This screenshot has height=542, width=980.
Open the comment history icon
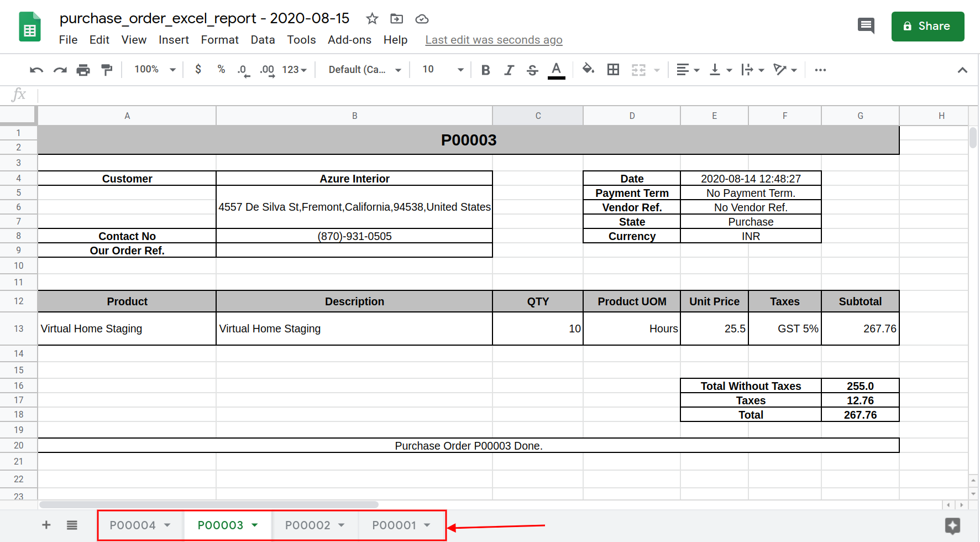(866, 25)
